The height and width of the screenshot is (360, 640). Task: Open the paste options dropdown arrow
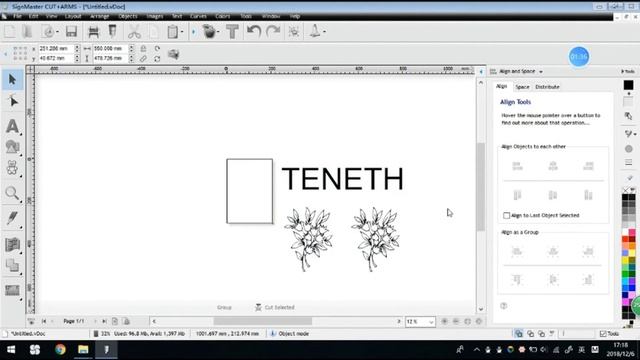182,32
